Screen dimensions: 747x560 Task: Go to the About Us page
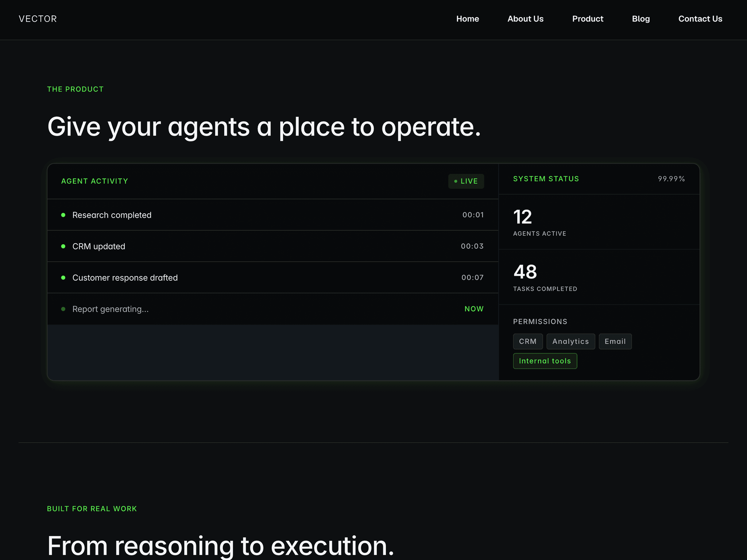coord(525,19)
